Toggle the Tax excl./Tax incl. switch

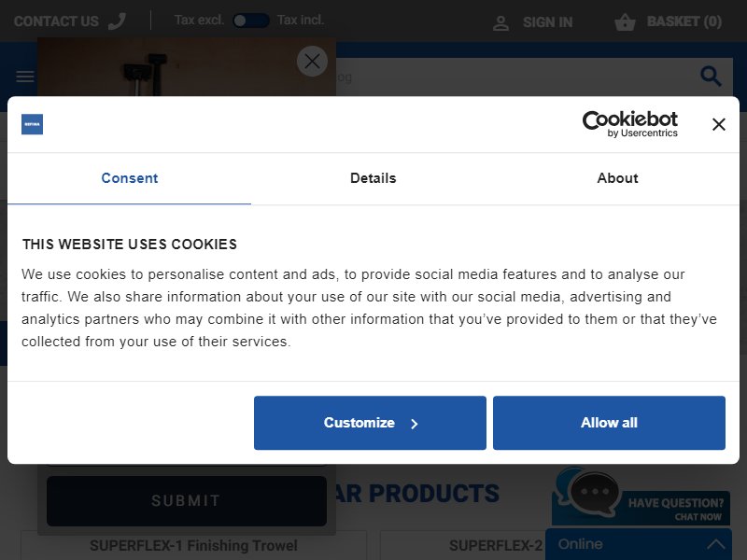coord(250,21)
